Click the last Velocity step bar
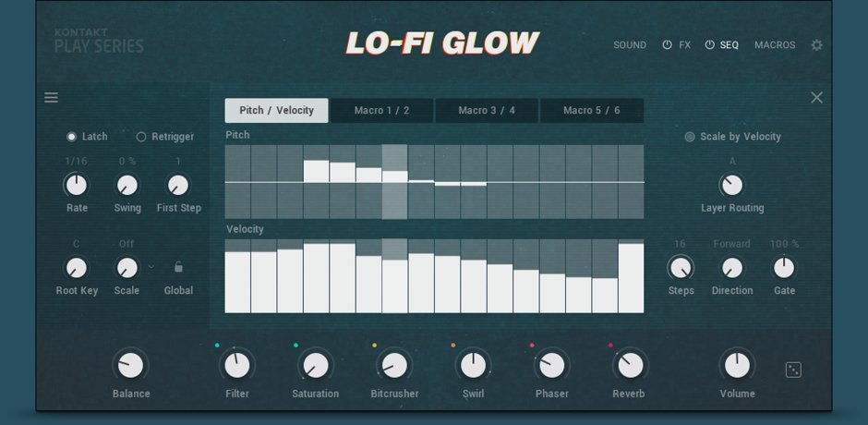The height and width of the screenshot is (425, 868). pos(631,277)
